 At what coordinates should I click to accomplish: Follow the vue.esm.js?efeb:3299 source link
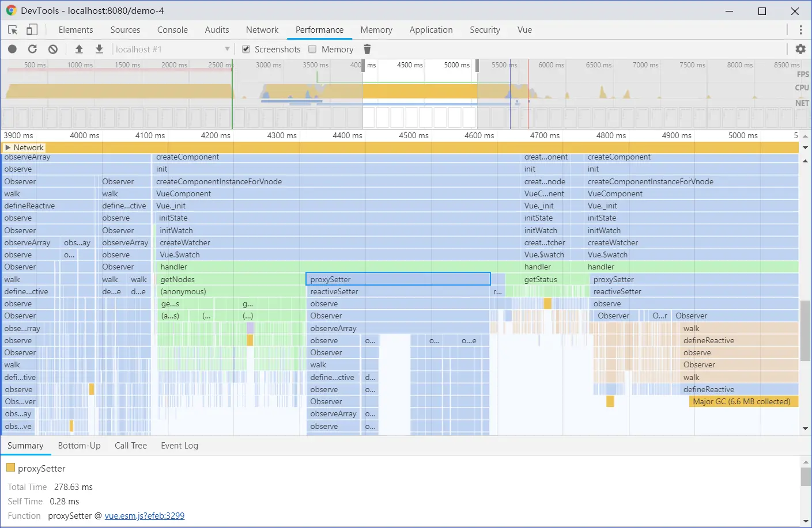[145, 516]
